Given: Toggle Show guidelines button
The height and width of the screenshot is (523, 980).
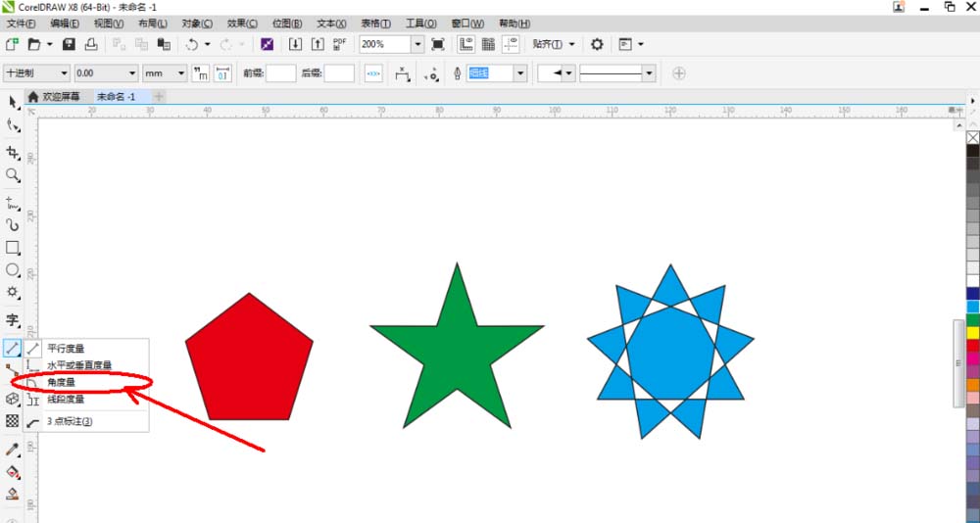Looking at the screenshot, I should pos(511,44).
